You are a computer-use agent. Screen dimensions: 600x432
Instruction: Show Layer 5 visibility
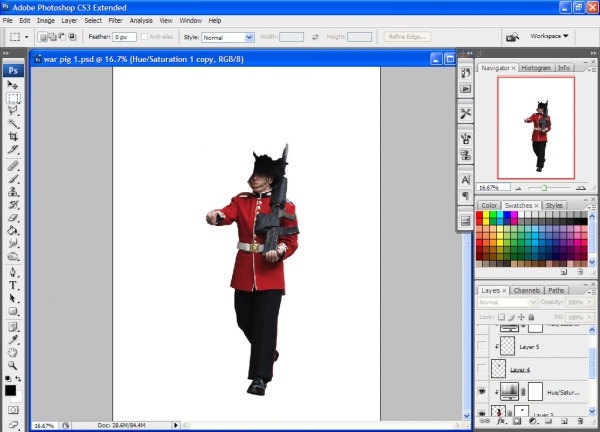click(x=482, y=346)
